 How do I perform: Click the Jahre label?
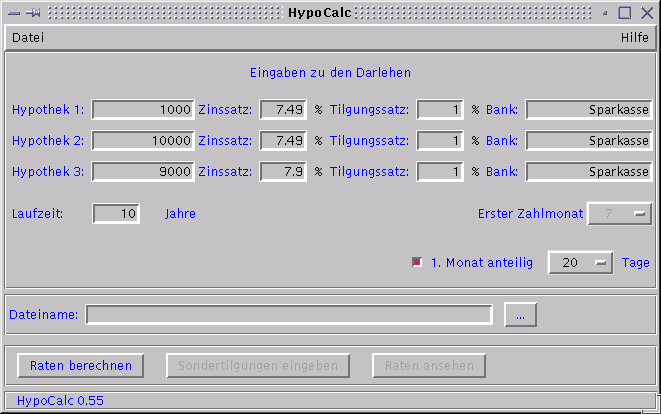[180, 214]
